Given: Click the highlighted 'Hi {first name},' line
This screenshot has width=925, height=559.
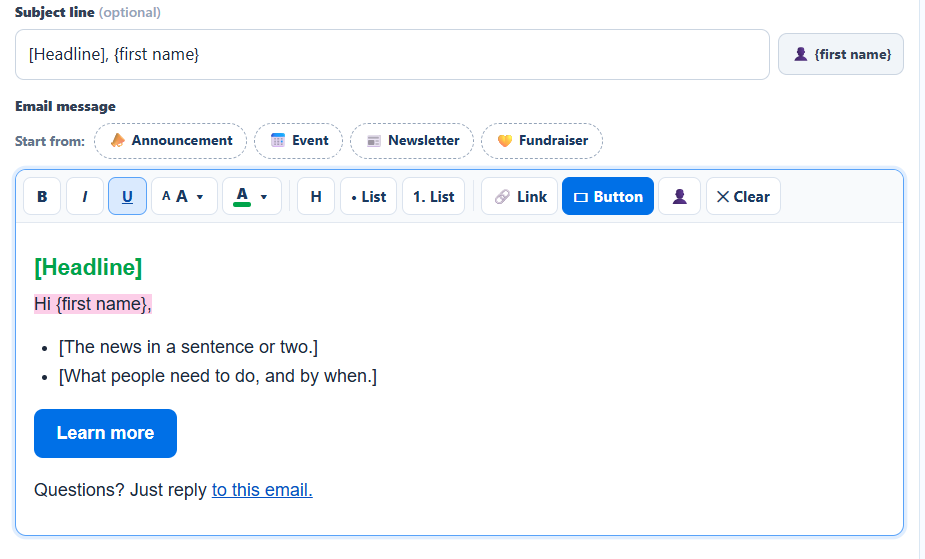Looking at the screenshot, I should pos(93,304).
